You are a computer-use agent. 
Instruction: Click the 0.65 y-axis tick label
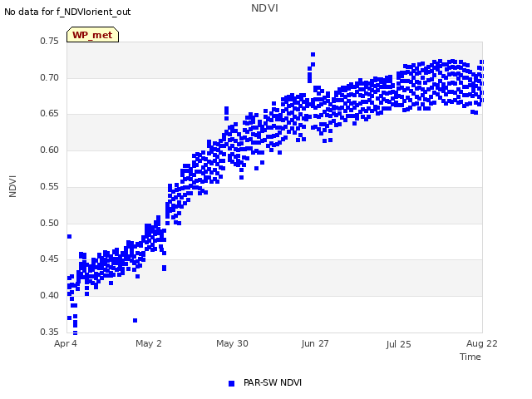(x=50, y=113)
